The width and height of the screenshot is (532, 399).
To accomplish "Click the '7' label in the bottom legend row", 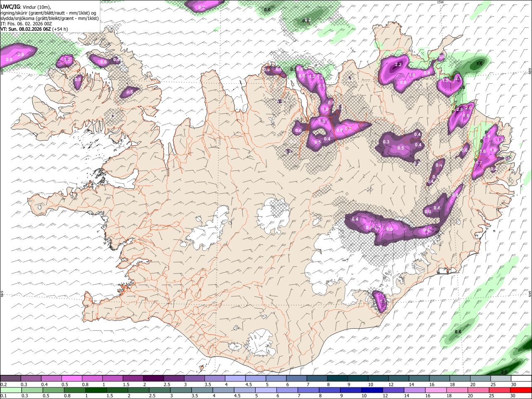I will pos(300,396).
